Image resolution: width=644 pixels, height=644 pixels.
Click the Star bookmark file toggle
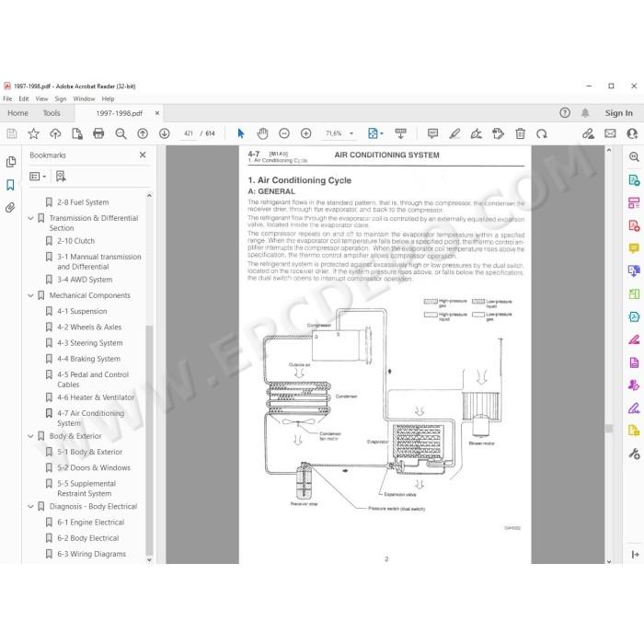point(34,133)
